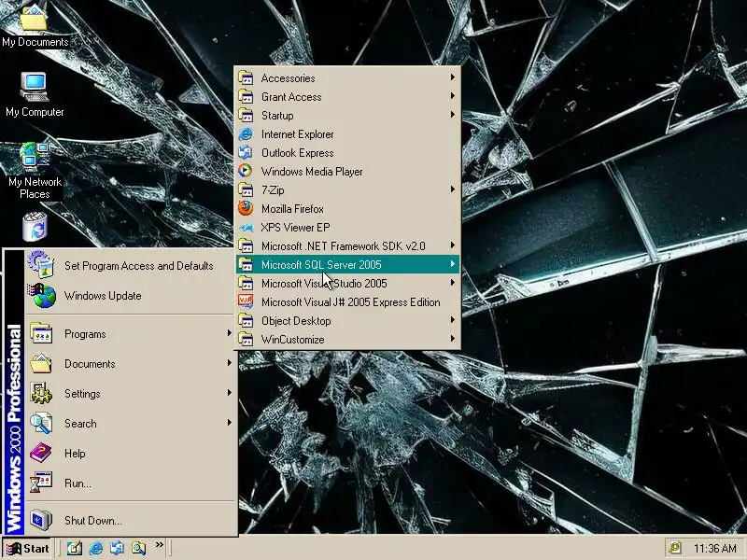Click the Programs folder icon in Start menu
The height and width of the screenshot is (560, 747).
tap(41, 333)
